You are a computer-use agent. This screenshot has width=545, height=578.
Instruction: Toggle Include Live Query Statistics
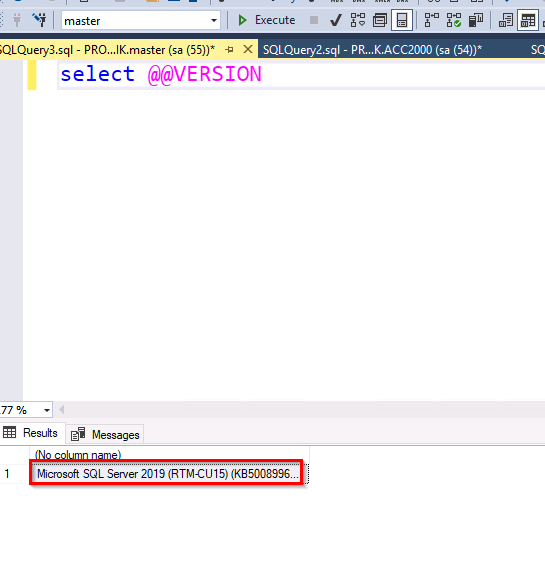tap(454, 20)
